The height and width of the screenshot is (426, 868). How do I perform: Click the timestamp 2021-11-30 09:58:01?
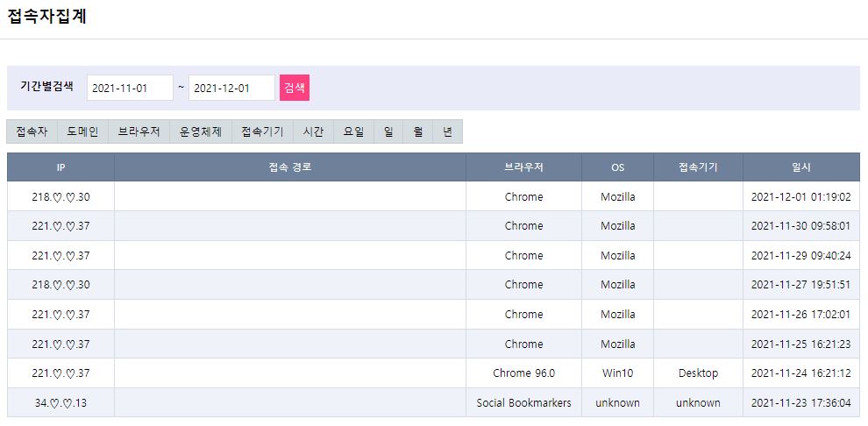click(801, 226)
